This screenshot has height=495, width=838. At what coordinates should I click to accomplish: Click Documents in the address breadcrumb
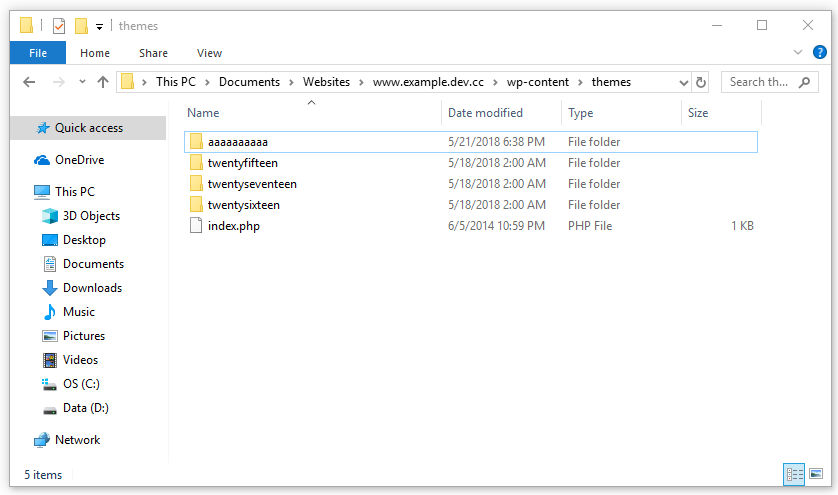[x=249, y=82]
